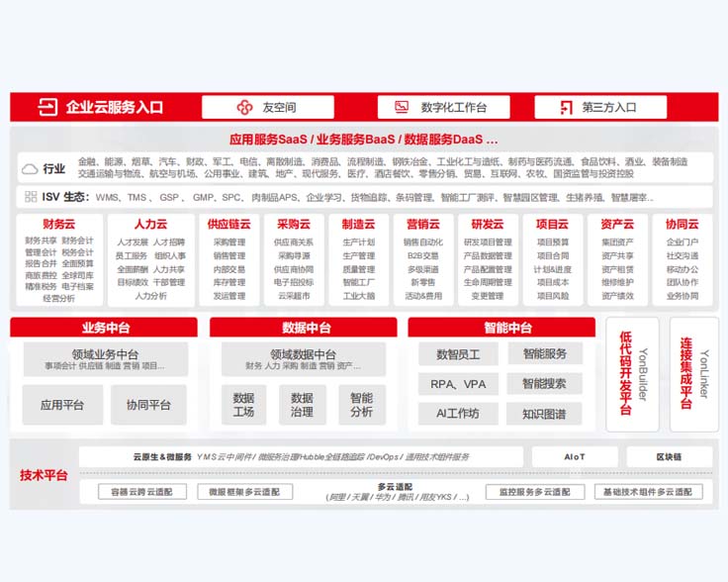728x582 pixels.
Task: Click the 智能服务 box
Action: click(x=545, y=354)
